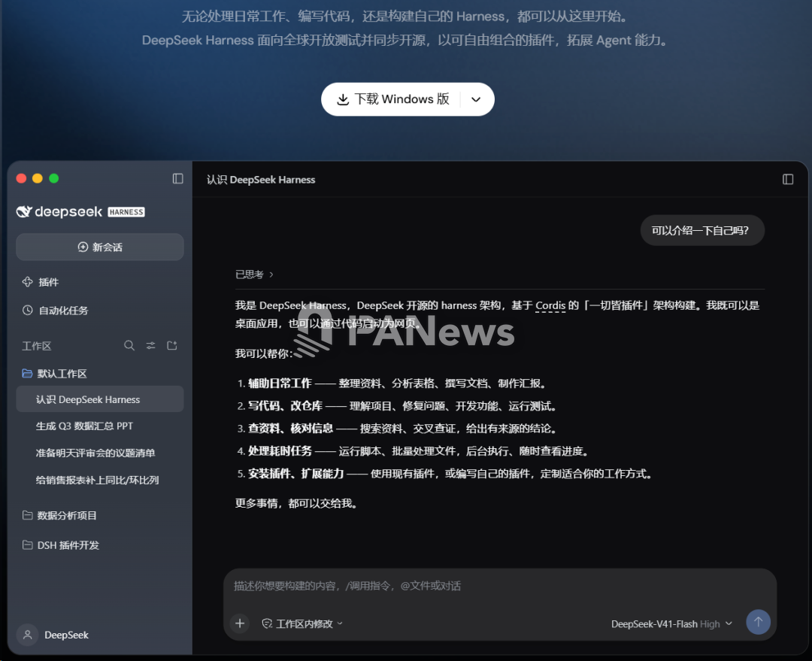Viewport: 812px width, 661px height.
Task: Send message with up-arrow button
Action: coord(758,622)
